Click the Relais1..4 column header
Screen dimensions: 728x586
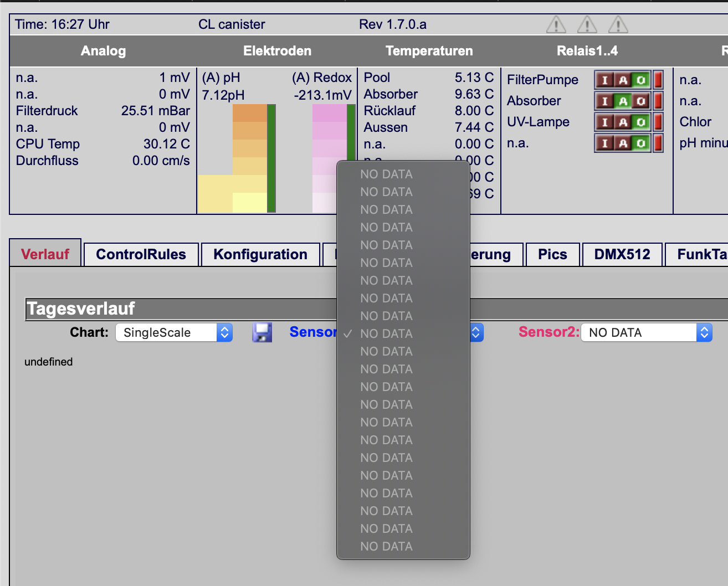587,51
